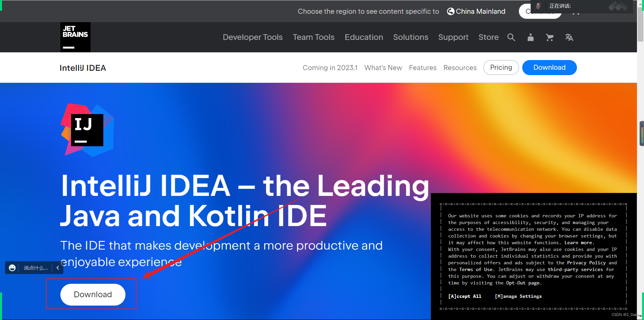Viewport: 644px width, 320px height.
Task: Click Manage Settings in cookie notice
Action: click(x=518, y=296)
